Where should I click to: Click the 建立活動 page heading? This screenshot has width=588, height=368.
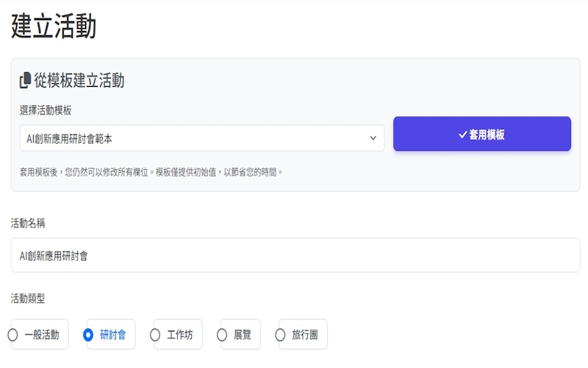coord(54,26)
